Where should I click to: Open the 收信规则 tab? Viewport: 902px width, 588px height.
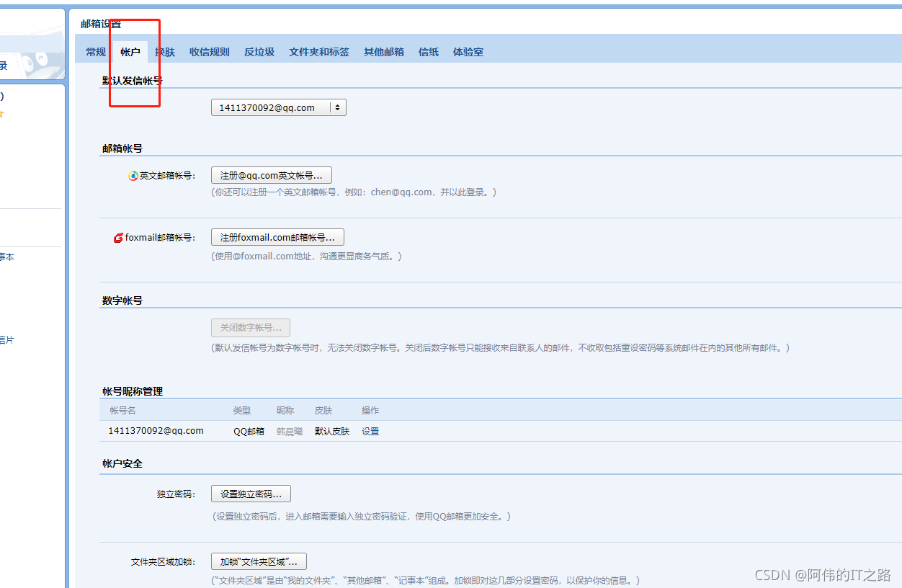click(x=210, y=52)
